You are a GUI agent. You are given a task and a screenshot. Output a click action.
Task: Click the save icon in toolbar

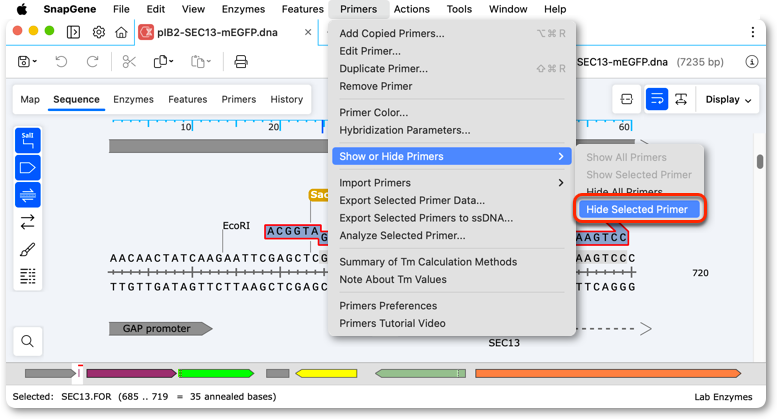coord(24,61)
